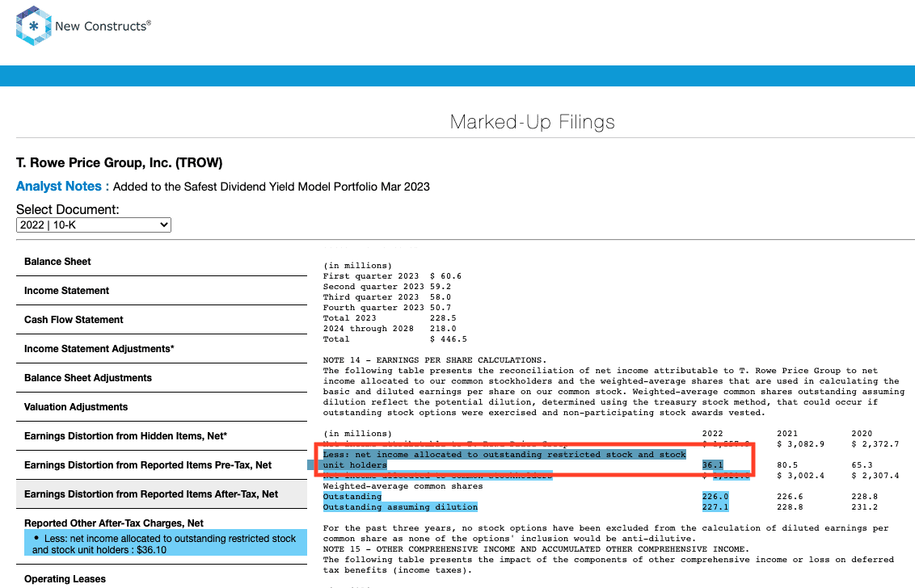
Task: Click the '2024 through 2028 218.0' line
Action: (390, 329)
